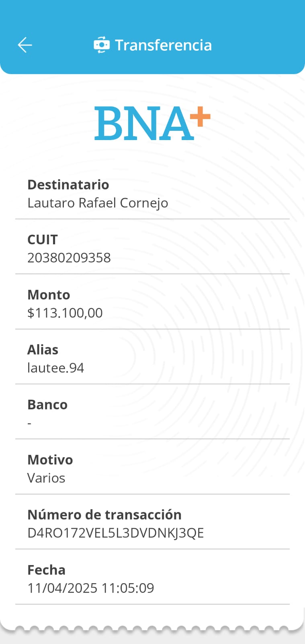Tap the Motivo label
Image resolution: width=305 pixels, height=644 pixels.
click(50, 460)
